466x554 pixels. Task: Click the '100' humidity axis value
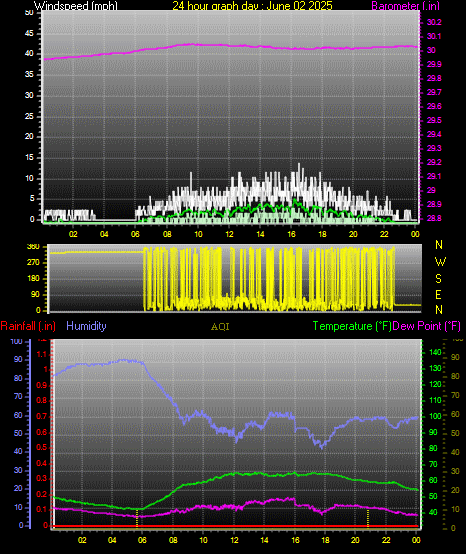[17, 341]
